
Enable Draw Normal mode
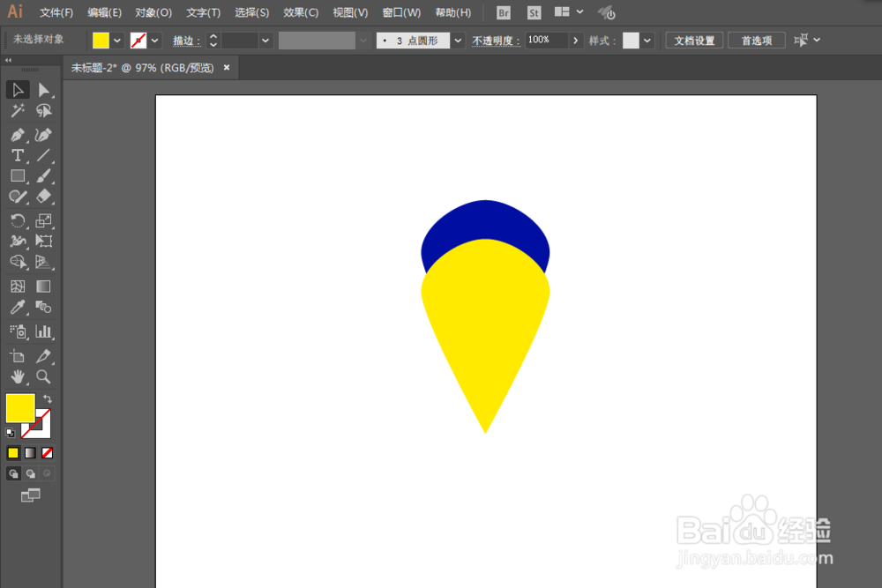13,474
